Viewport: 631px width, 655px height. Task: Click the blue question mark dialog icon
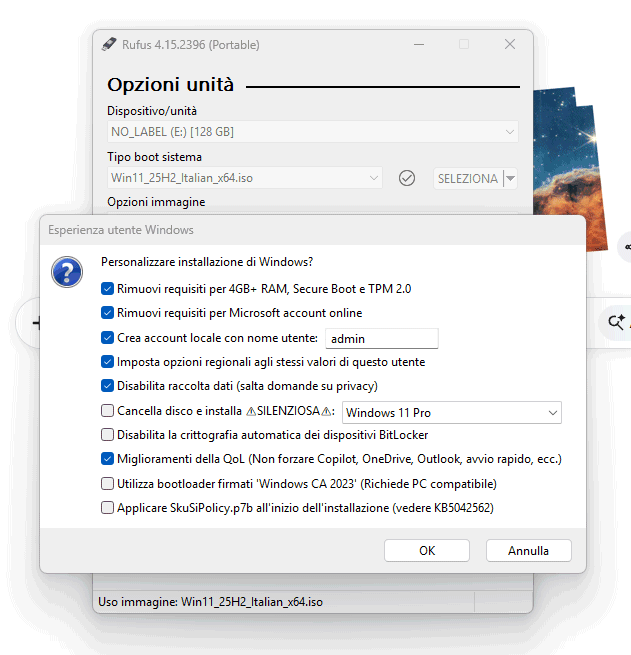click(x=67, y=272)
